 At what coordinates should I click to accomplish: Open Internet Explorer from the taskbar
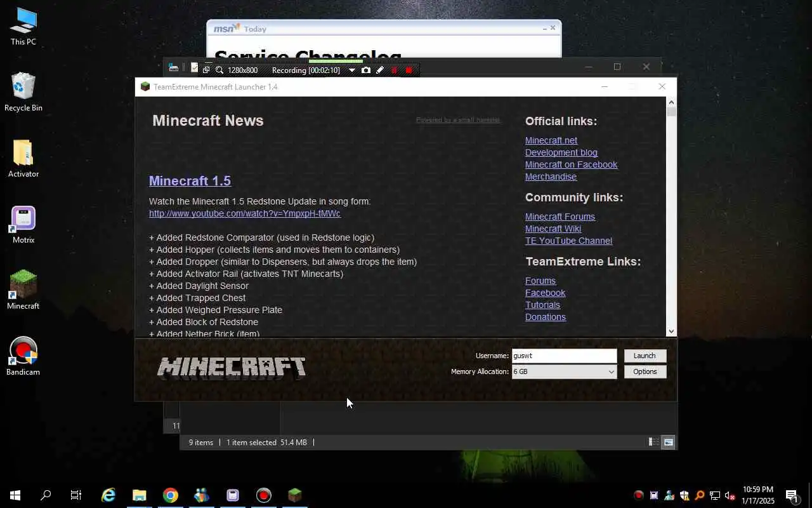click(x=108, y=495)
